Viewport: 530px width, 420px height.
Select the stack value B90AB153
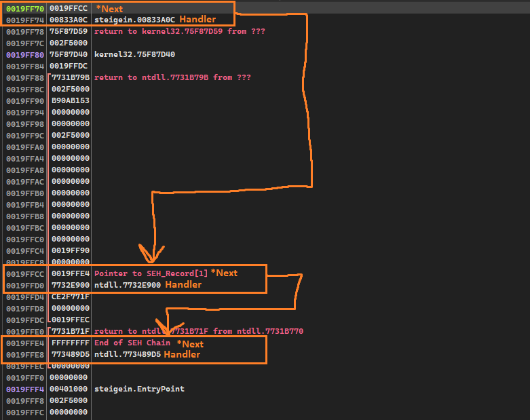click(x=70, y=100)
